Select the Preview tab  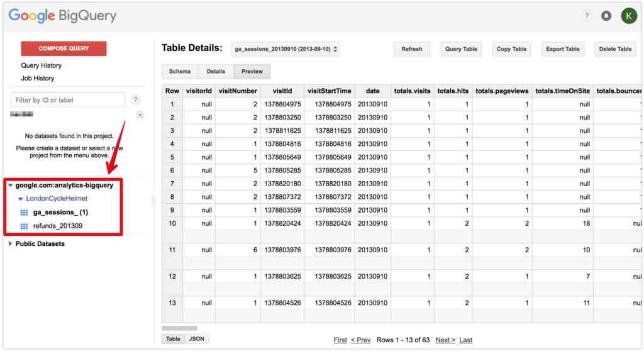point(252,72)
